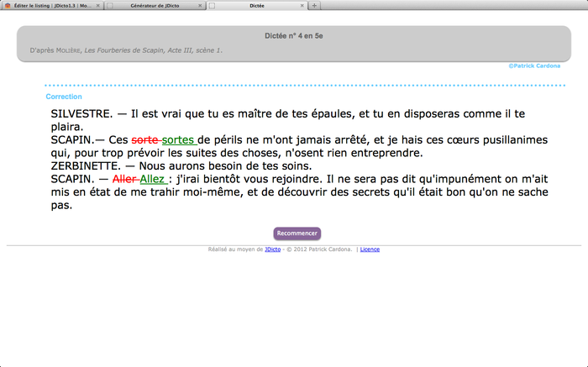Click the green corrected word "Allez"

(153, 179)
